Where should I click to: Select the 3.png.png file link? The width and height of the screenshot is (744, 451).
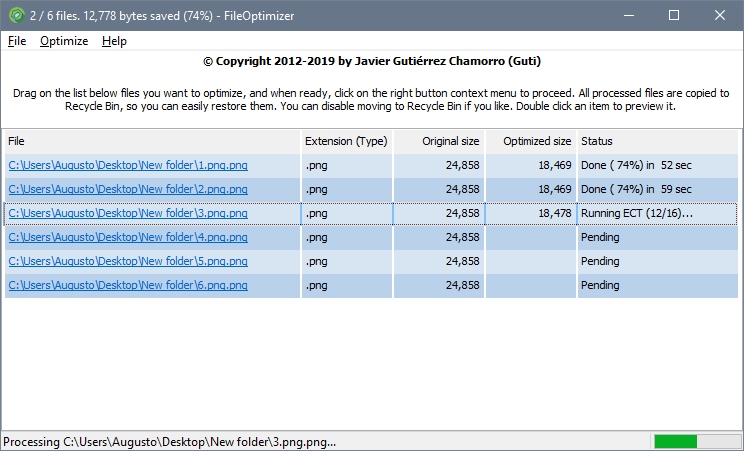pos(128,213)
